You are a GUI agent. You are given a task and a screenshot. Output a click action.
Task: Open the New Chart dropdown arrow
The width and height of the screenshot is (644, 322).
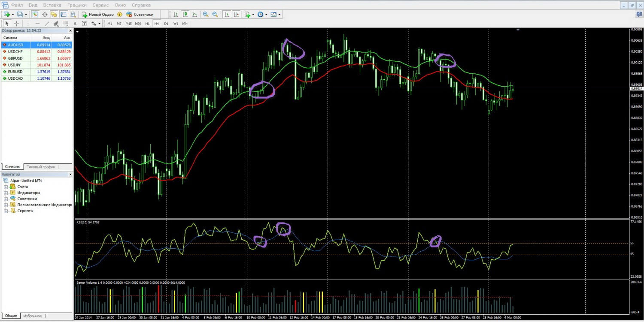point(13,15)
